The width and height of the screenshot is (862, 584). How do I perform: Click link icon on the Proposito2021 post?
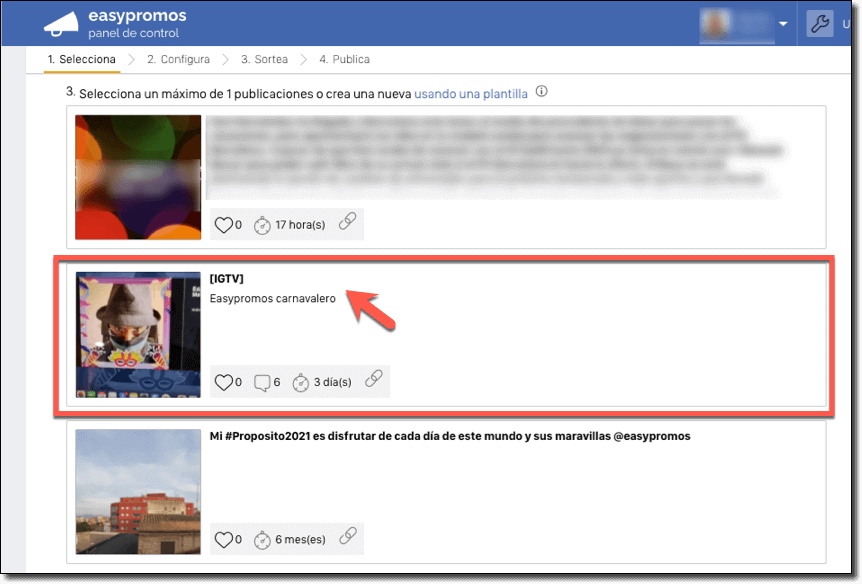347,538
